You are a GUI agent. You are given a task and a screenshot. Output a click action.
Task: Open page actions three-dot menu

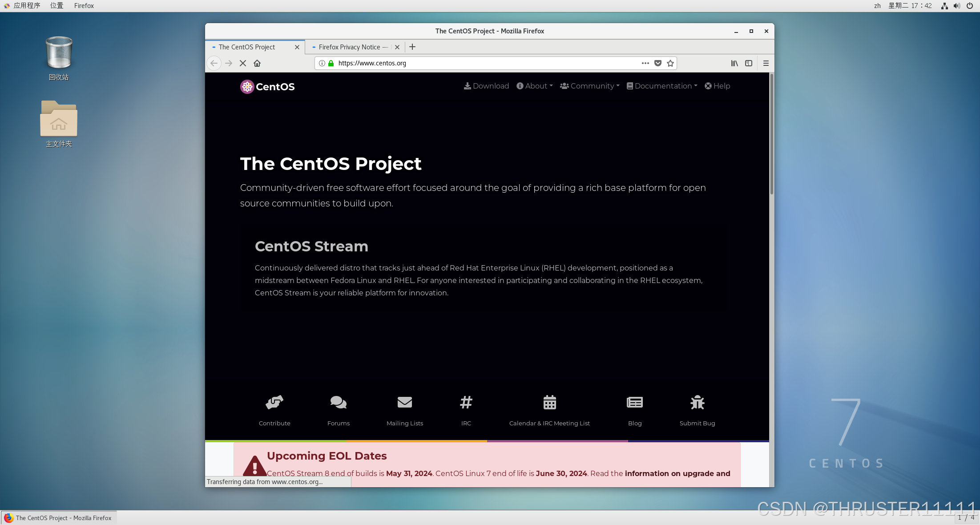coord(645,63)
